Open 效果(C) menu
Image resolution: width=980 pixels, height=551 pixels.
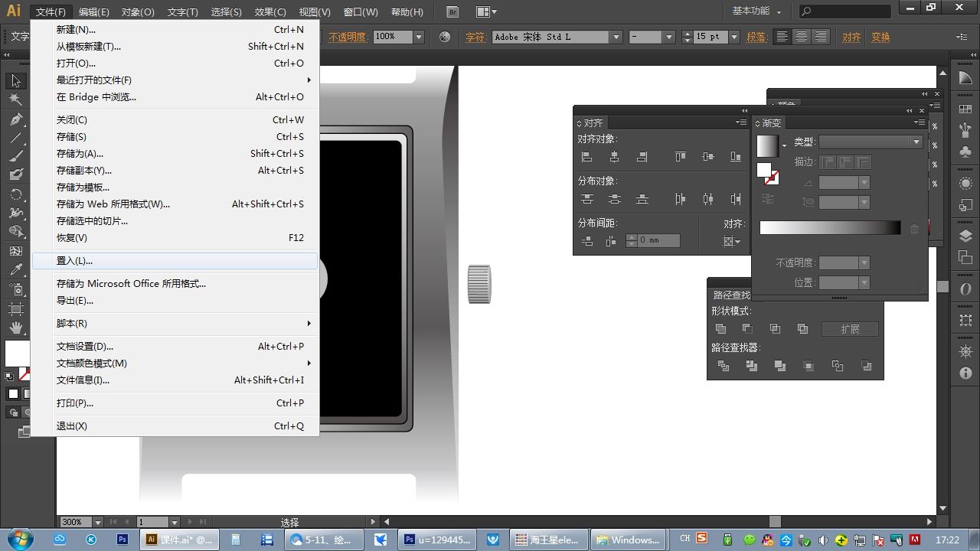tap(270, 11)
